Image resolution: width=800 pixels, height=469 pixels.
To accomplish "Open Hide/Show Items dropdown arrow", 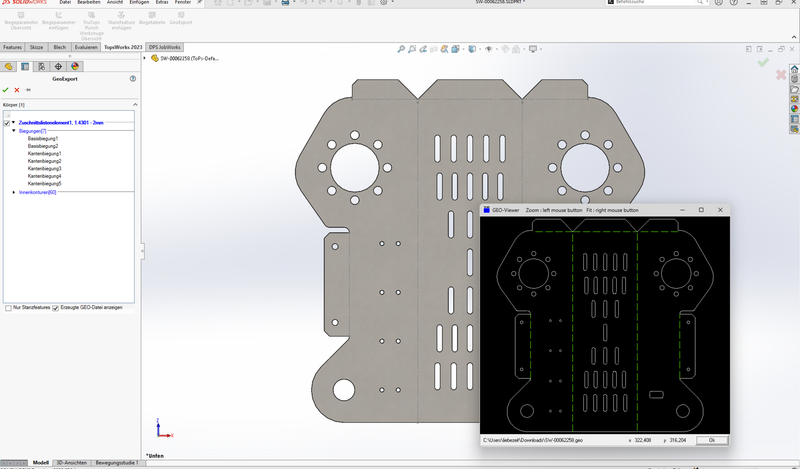I will (x=496, y=49).
